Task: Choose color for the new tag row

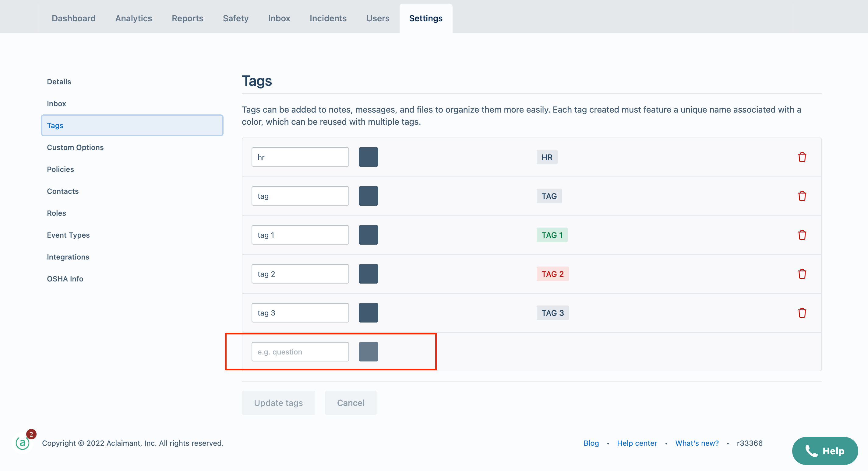Action: coord(368,352)
